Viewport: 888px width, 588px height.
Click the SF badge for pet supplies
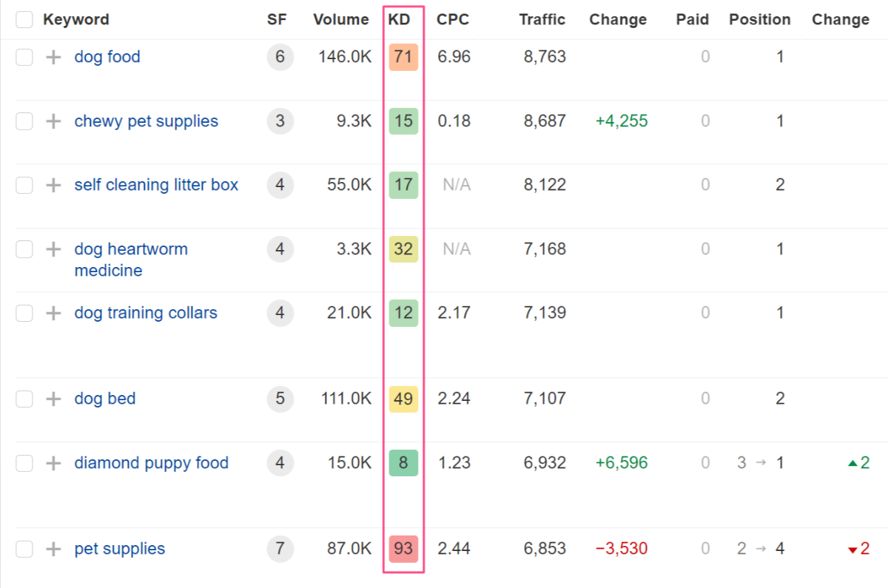(280, 549)
